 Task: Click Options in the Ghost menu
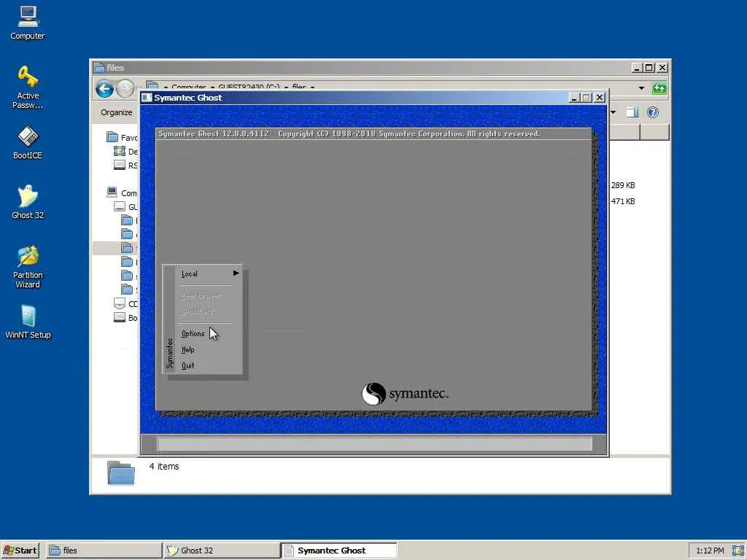click(193, 333)
